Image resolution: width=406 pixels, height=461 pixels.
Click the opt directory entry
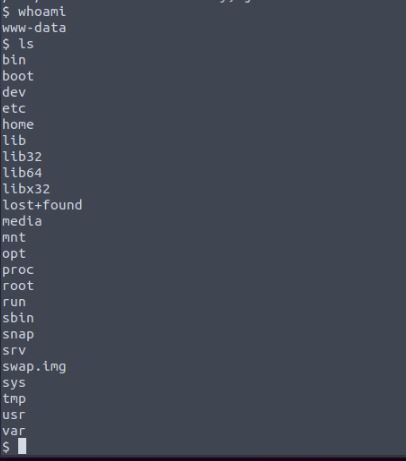14,254
